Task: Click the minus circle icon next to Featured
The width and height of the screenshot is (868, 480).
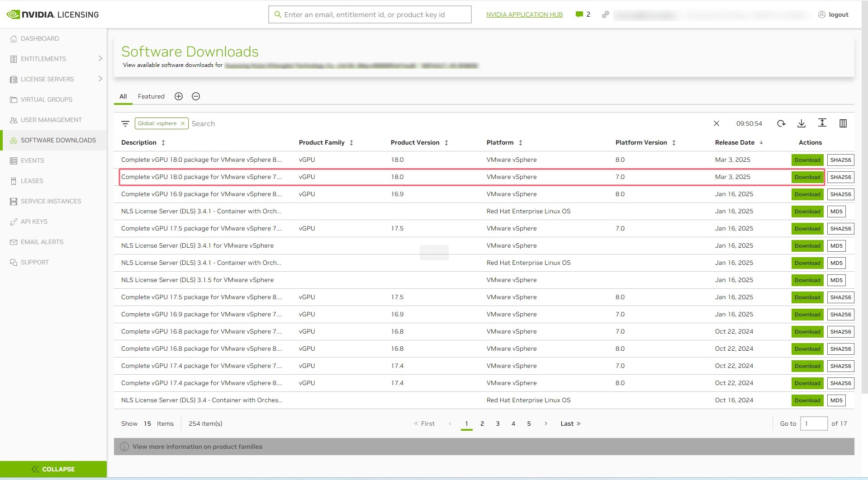Action: pyautogui.click(x=196, y=96)
